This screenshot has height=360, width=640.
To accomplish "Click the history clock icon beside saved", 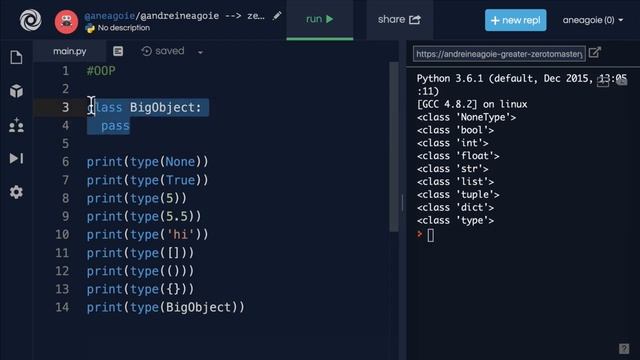I will (147, 51).
